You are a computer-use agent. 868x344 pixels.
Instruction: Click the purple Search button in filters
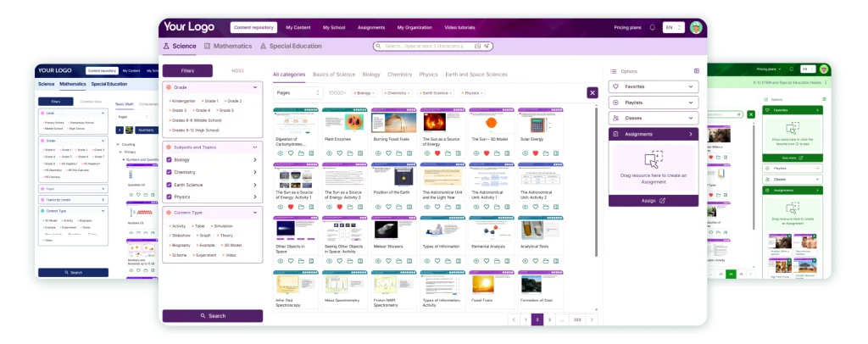point(212,316)
